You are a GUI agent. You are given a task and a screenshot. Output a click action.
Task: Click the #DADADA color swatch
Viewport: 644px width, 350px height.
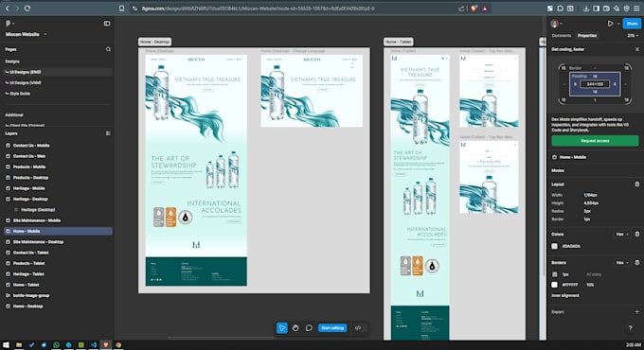(x=554, y=246)
